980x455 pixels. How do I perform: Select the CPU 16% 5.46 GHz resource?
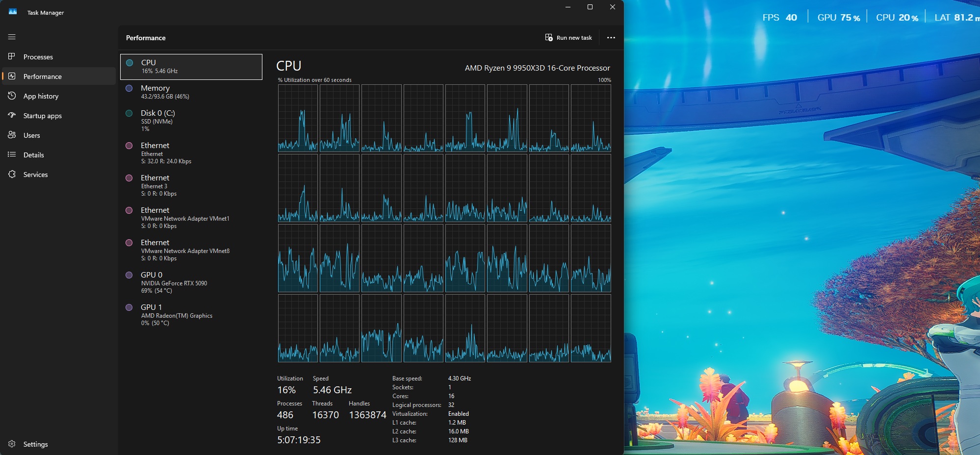[x=191, y=67]
